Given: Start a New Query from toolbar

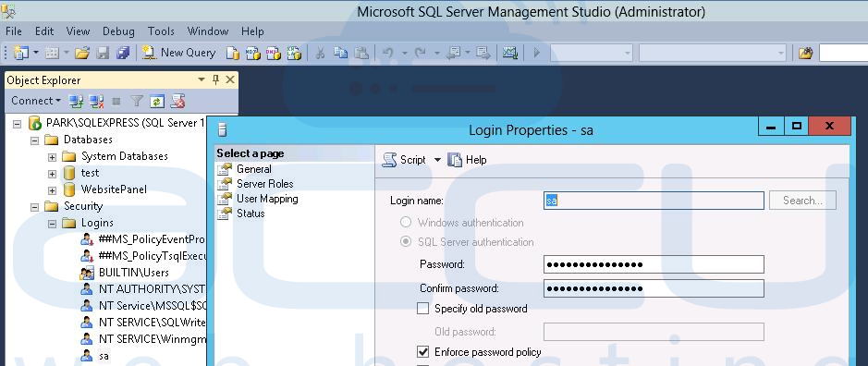Looking at the screenshot, I should click(x=178, y=53).
